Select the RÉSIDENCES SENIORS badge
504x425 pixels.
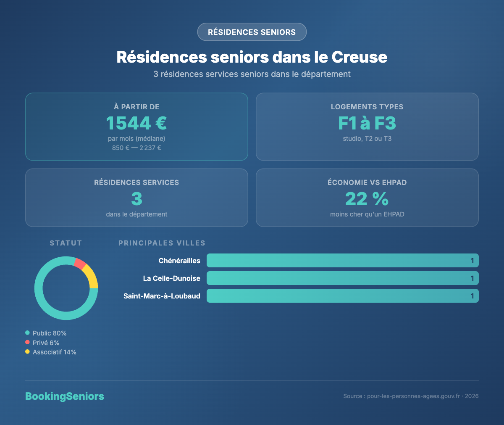click(x=252, y=32)
